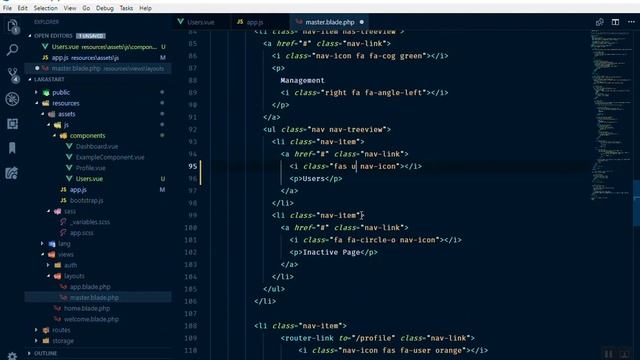
Task: Open the Explorer view in activity bar
Action: (12, 26)
